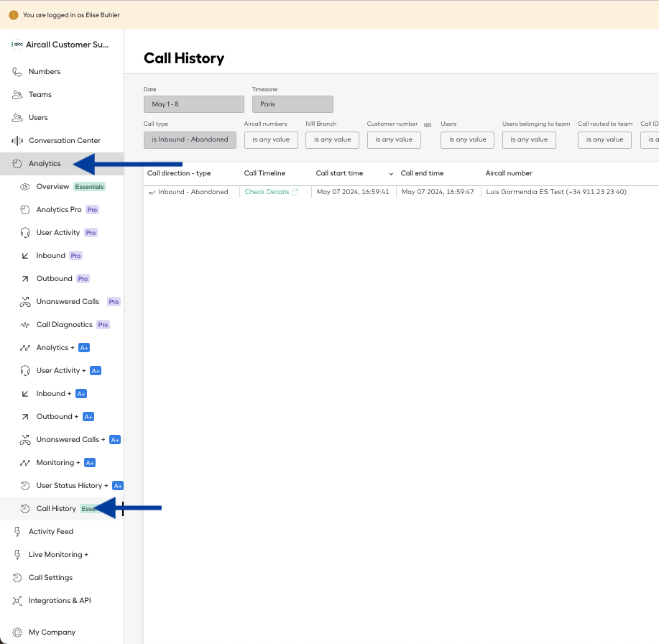Click Call direction - type column header
Viewport: 659px width, 644px height.
pyautogui.click(x=179, y=173)
